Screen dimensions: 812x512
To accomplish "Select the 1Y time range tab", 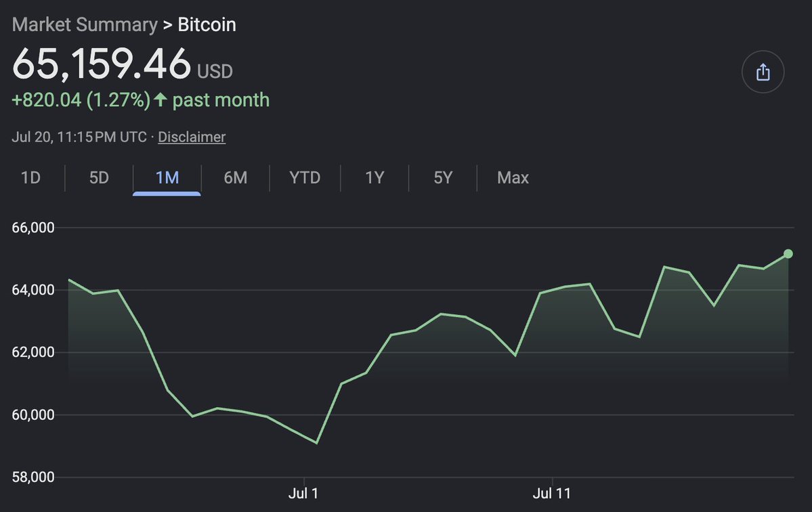I will point(375,177).
